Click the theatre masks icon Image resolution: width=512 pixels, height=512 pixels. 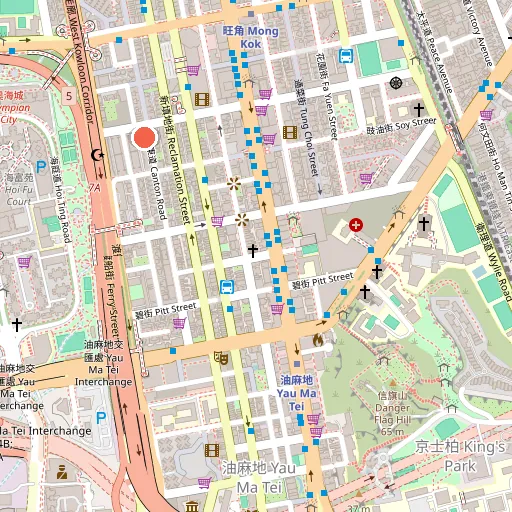pos(221,358)
